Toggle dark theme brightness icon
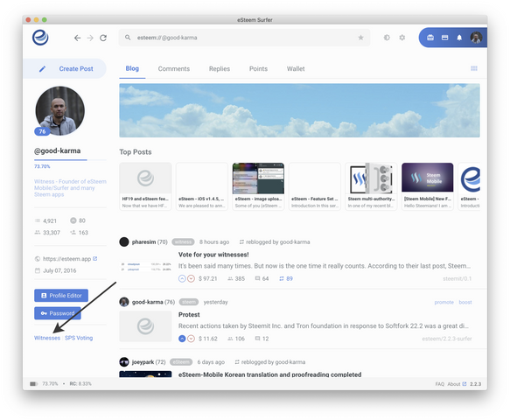 click(x=387, y=38)
